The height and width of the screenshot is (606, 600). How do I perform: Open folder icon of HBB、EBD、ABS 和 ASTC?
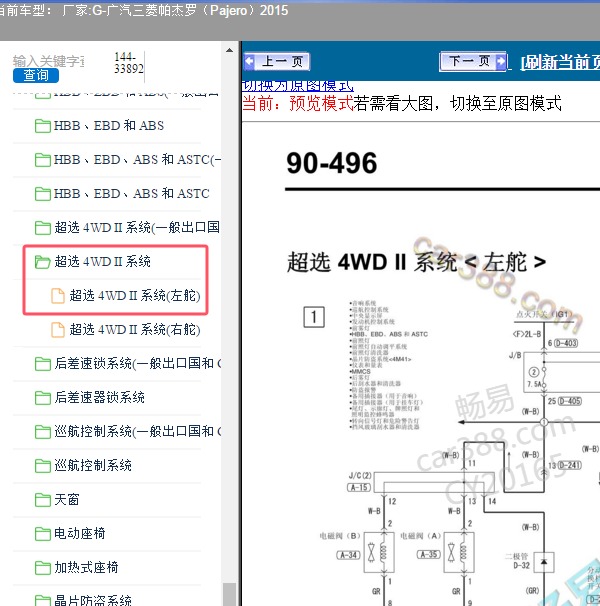[43, 194]
